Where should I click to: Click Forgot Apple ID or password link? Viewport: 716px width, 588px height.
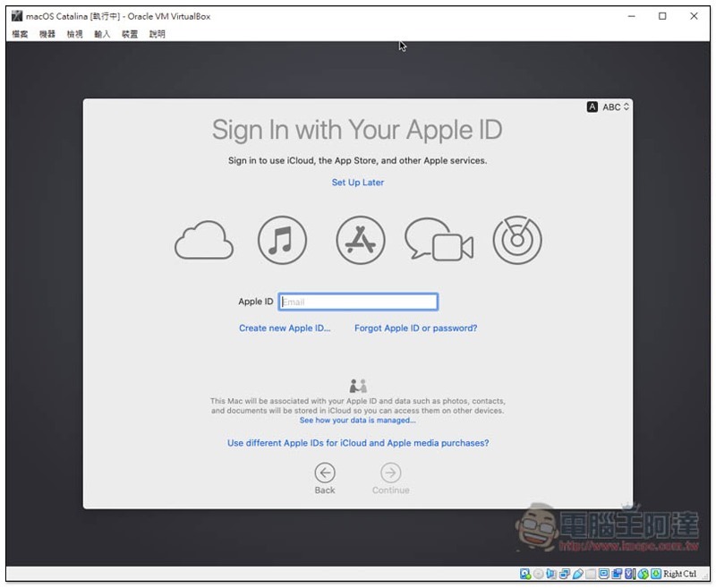(x=415, y=328)
